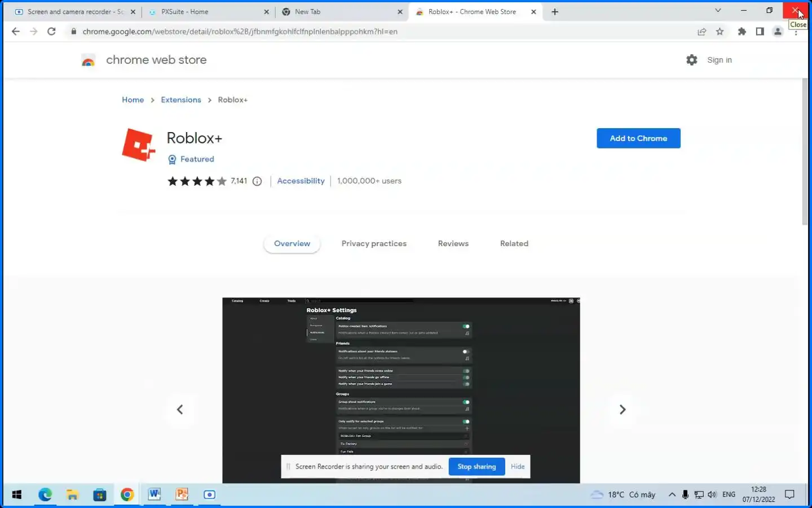This screenshot has width=812, height=508.
Task: Click the microphone tray icon
Action: pyautogui.click(x=685, y=494)
